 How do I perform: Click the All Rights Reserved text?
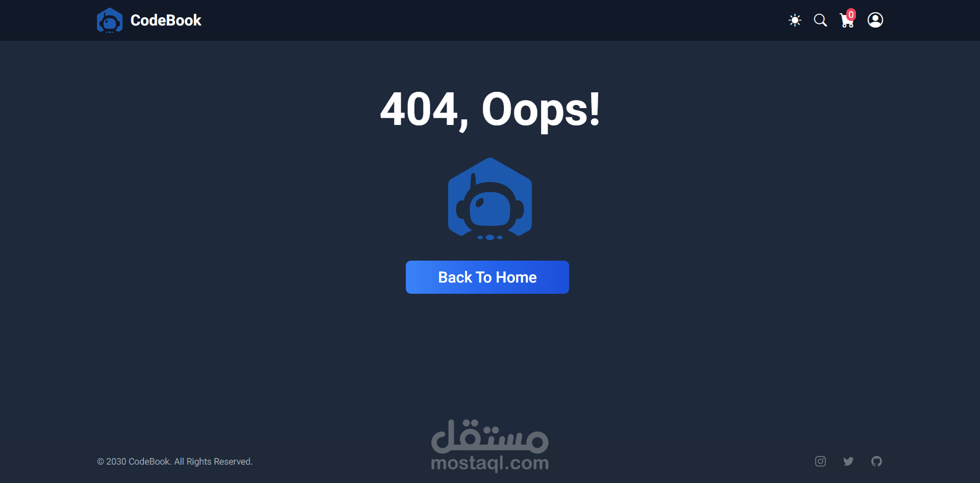(x=213, y=462)
